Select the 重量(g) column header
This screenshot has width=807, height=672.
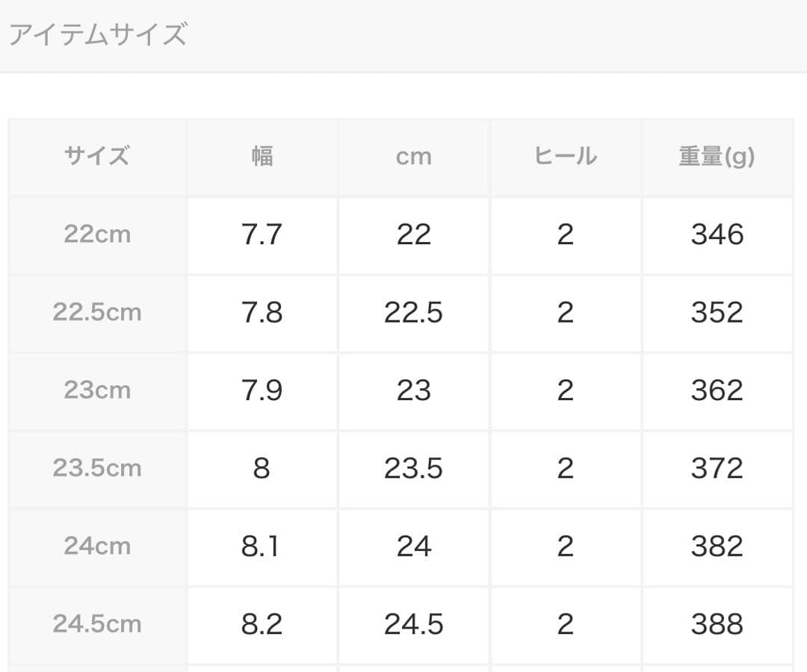click(717, 157)
